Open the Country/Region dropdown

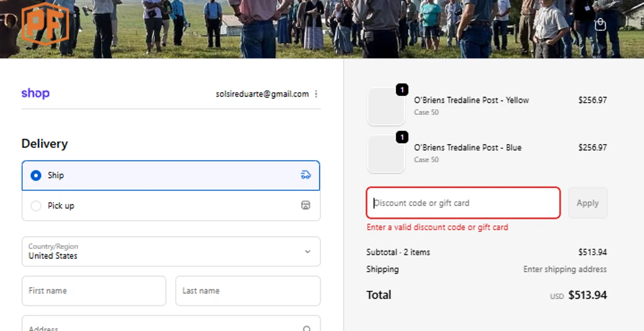[x=171, y=251]
